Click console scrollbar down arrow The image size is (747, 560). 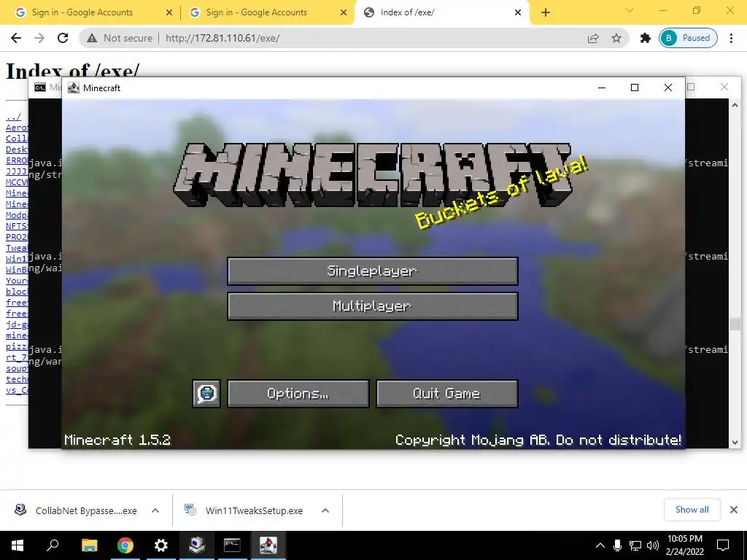pos(735,442)
